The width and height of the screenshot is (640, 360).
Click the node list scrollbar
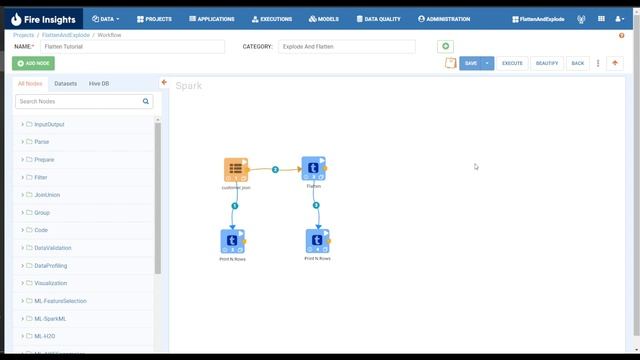tap(158, 198)
